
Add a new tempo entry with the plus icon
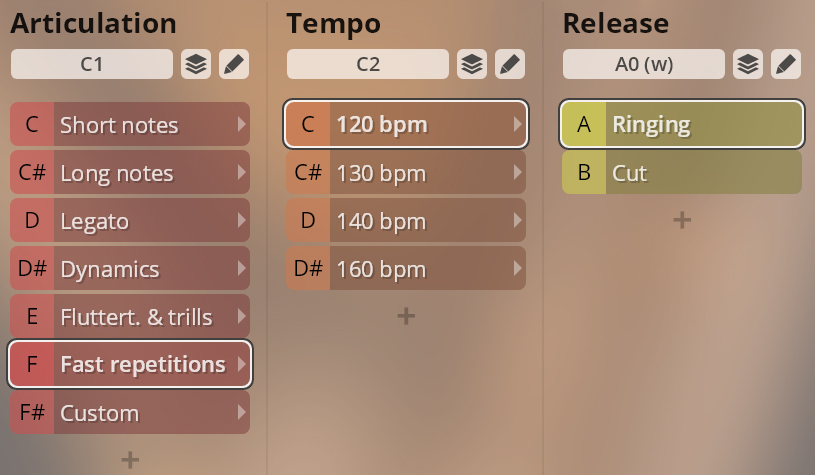tap(406, 316)
